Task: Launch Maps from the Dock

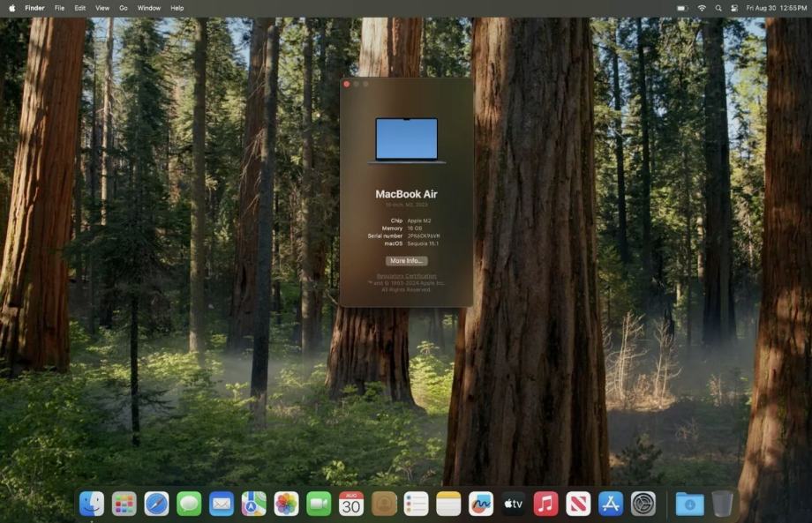Action: pos(254,504)
